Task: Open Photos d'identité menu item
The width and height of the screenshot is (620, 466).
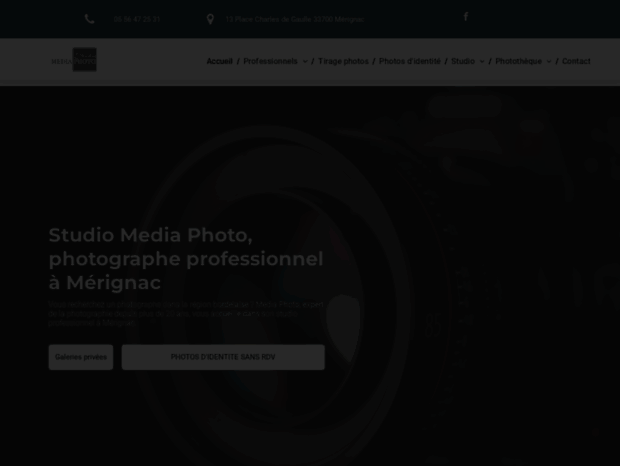Action: (410, 61)
